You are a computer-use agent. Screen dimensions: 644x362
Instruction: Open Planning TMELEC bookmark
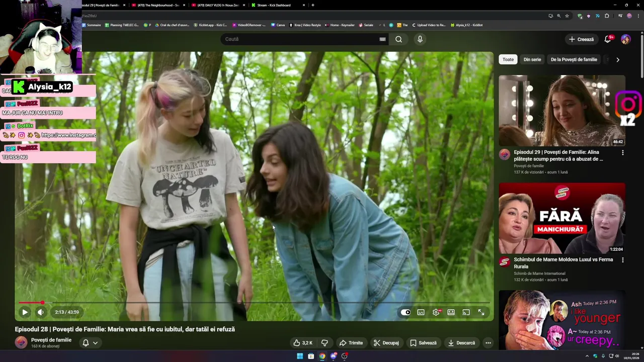(122, 25)
